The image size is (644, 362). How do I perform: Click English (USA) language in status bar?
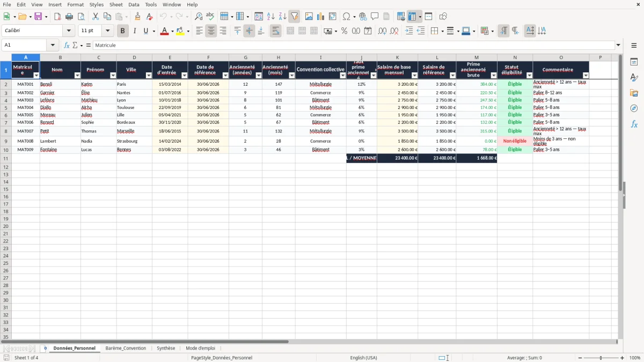(x=363, y=358)
